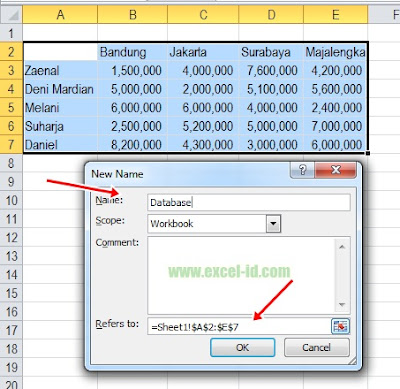Close the New Name dialog
400x389 pixels.
pyautogui.click(x=335, y=170)
